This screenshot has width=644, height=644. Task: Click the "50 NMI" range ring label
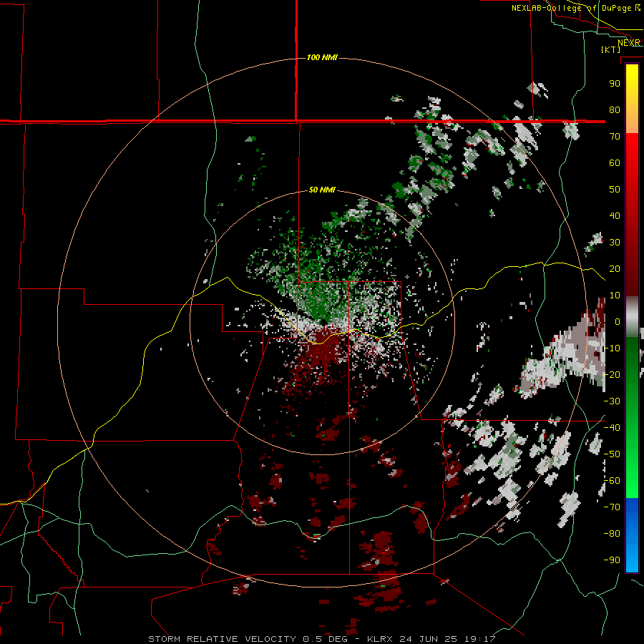tap(322, 190)
